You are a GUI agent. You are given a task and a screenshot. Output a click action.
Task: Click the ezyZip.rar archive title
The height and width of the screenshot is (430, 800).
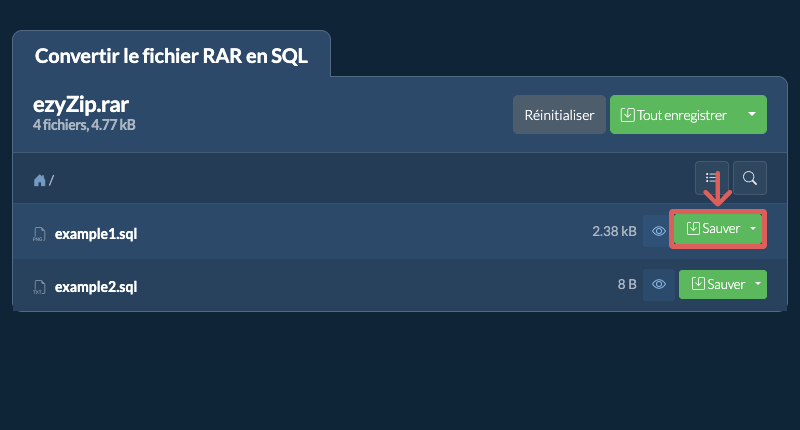[x=81, y=105]
